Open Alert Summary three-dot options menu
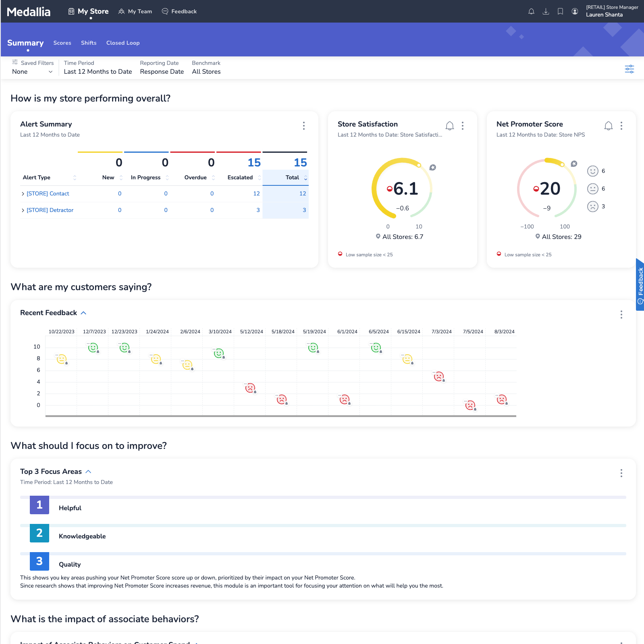 point(304,126)
